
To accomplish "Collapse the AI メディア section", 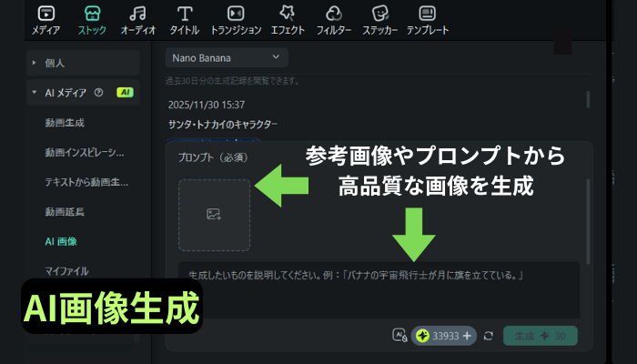I will (x=35, y=92).
